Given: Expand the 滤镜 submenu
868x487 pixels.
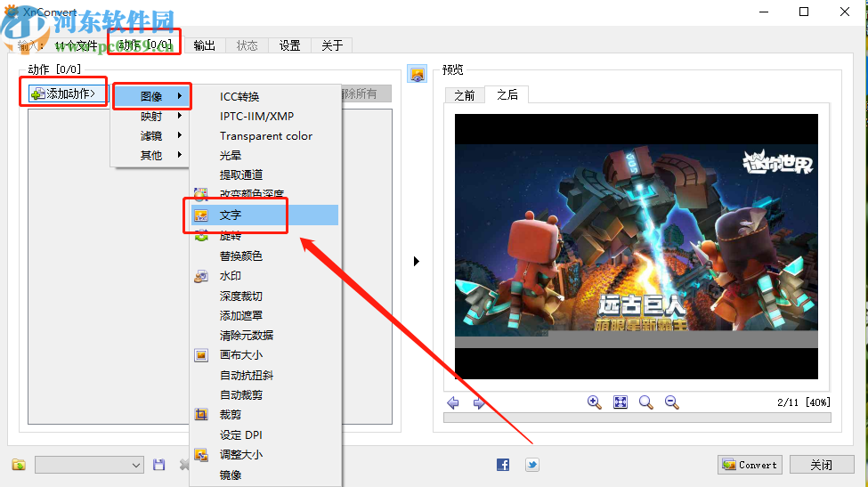Looking at the screenshot, I should click(151, 135).
